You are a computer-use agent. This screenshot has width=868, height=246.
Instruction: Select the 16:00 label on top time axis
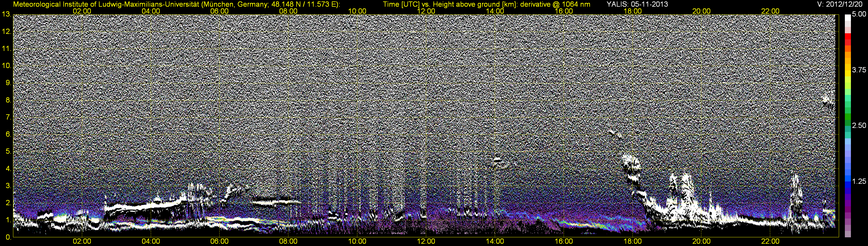click(x=564, y=11)
